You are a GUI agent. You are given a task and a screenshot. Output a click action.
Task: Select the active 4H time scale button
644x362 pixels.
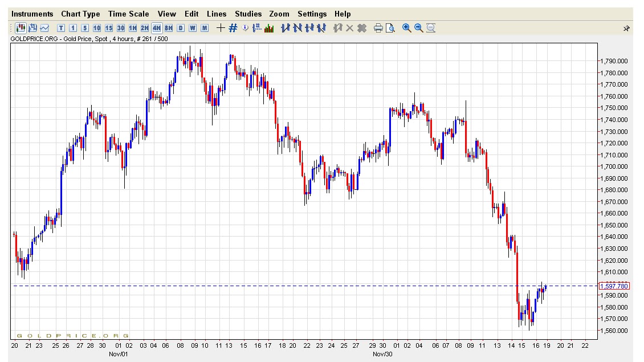[157, 28]
